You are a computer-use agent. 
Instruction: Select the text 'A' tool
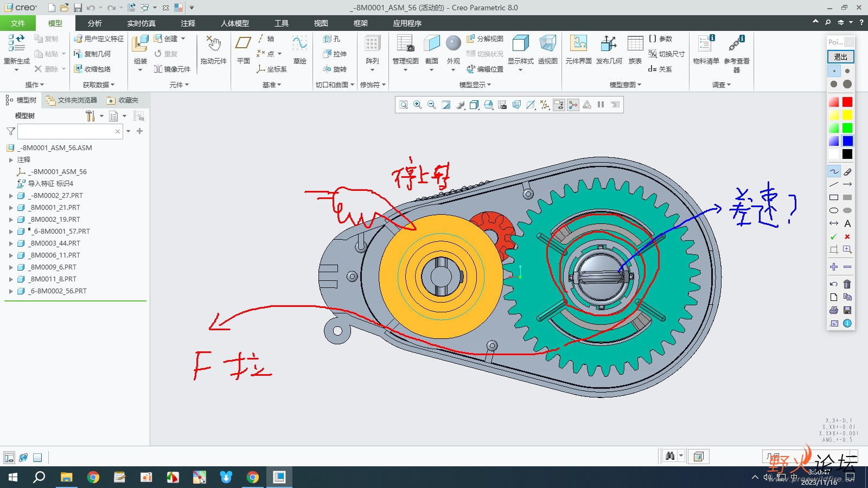(847, 223)
